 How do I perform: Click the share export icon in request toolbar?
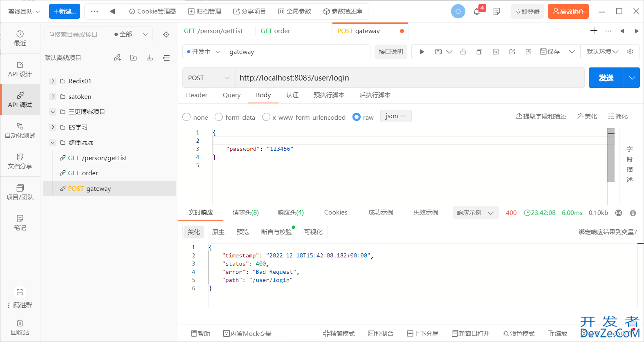point(512,51)
